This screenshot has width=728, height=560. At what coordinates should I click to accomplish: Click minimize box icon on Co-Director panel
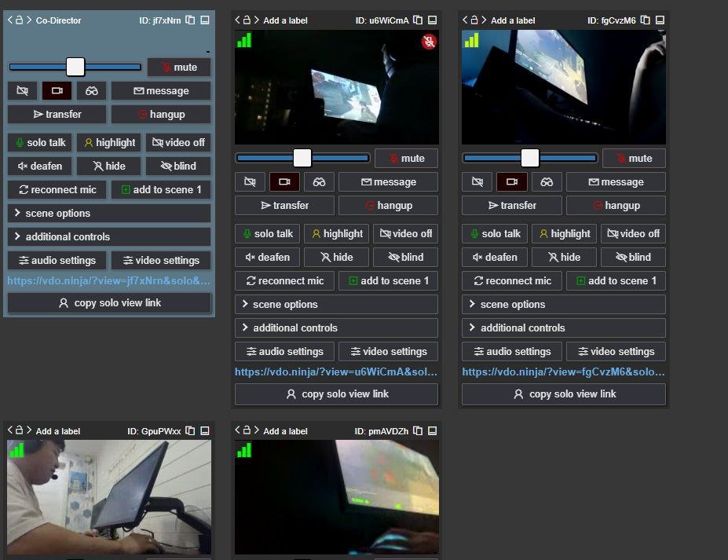(205, 20)
